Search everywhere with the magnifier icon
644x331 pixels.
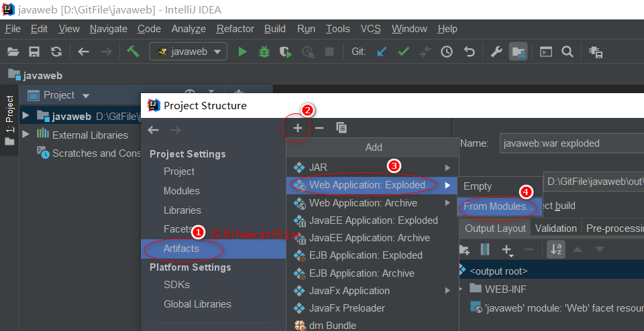(568, 52)
